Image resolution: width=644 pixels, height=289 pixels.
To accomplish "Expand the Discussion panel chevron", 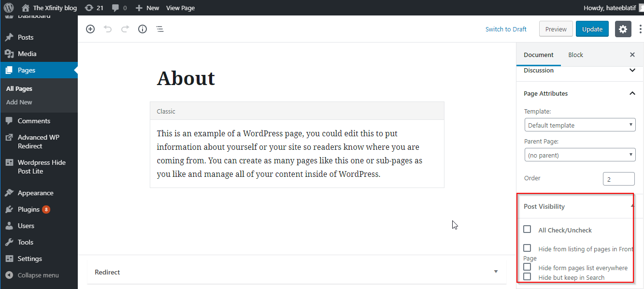I will 632,70.
